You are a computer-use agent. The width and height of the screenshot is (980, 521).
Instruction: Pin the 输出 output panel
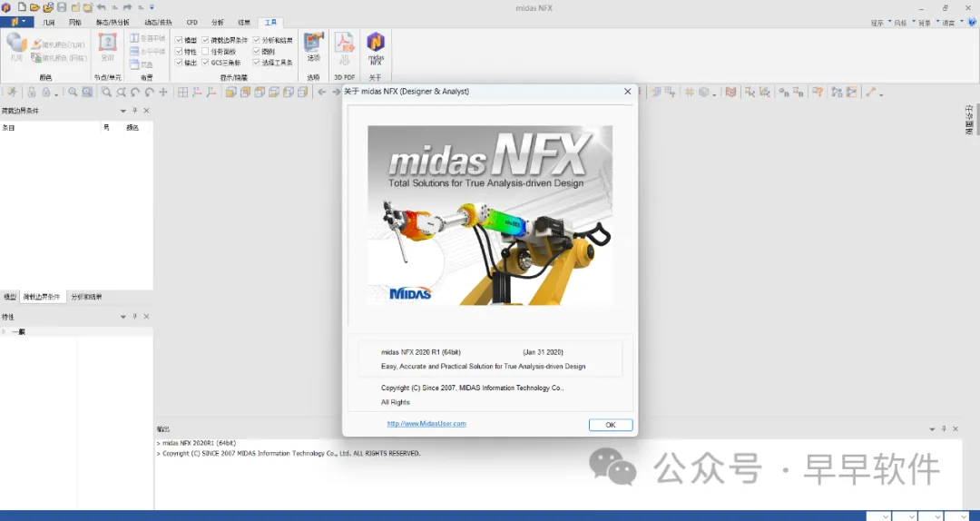[944, 428]
